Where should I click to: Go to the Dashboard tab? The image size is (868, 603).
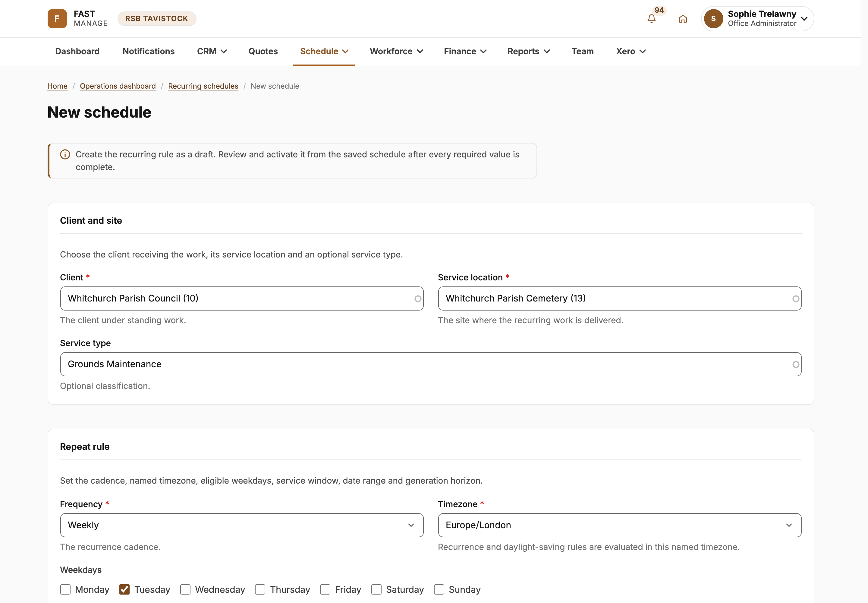coord(77,51)
